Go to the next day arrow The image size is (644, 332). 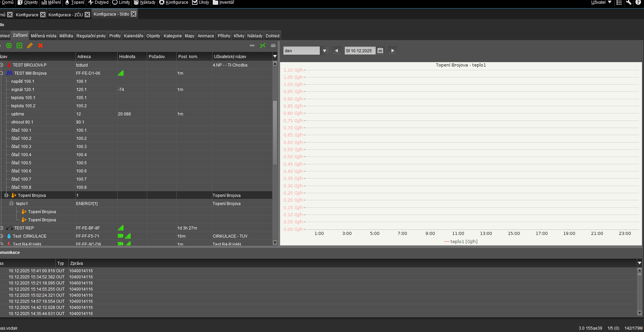(x=393, y=51)
